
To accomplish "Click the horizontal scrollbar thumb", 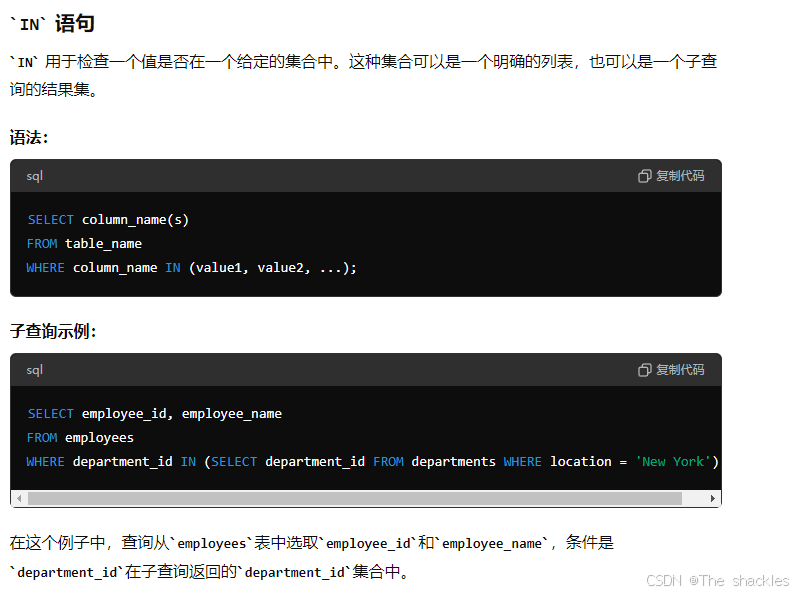I will pos(355,498).
